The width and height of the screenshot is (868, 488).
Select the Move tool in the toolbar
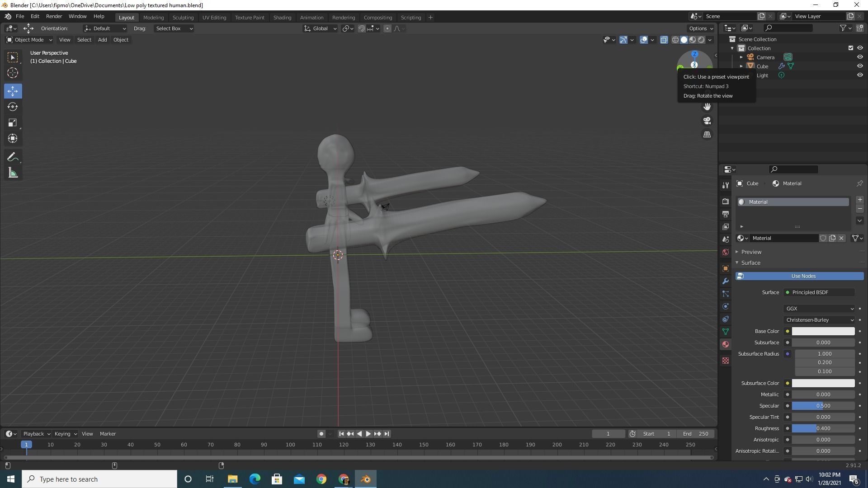13,91
